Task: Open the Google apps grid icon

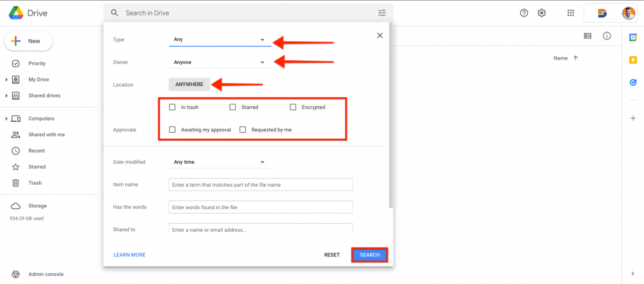Action: click(x=570, y=13)
